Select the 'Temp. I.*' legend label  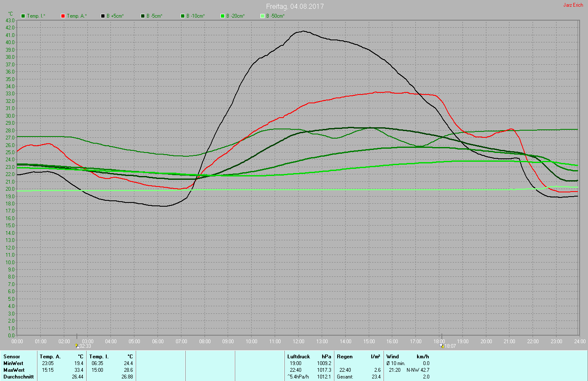click(36, 16)
